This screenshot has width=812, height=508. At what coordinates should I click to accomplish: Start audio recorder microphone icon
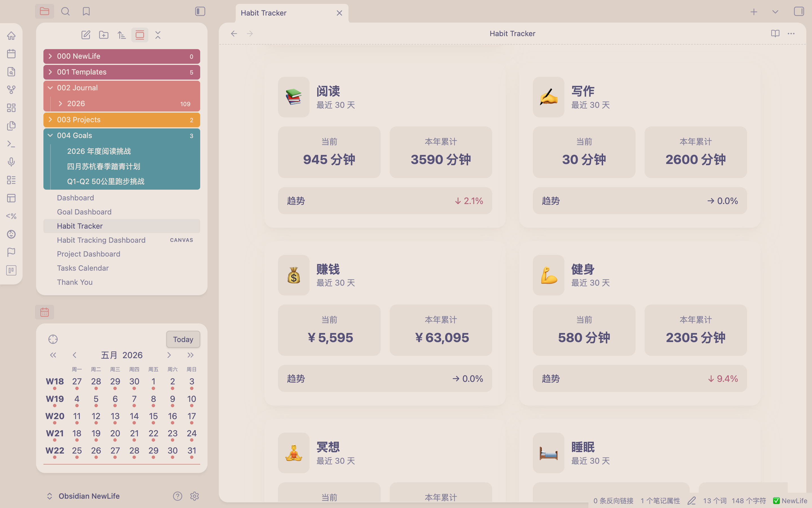coord(11,162)
